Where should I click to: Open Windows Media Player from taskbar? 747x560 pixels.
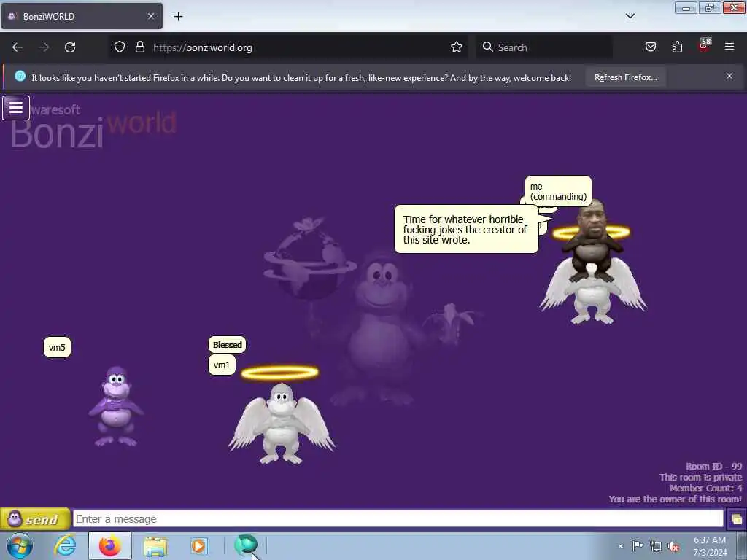tap(198, 545)
